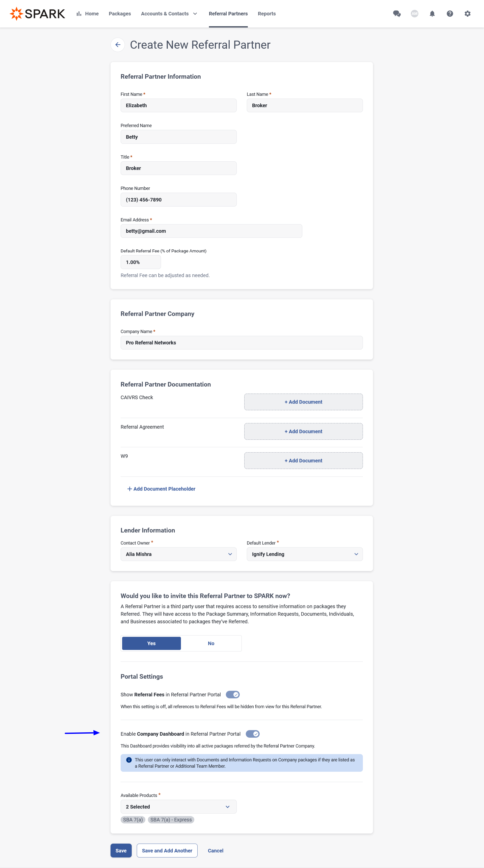
Task: Open the help question mark icon
Action: click(x=450, y=14)
